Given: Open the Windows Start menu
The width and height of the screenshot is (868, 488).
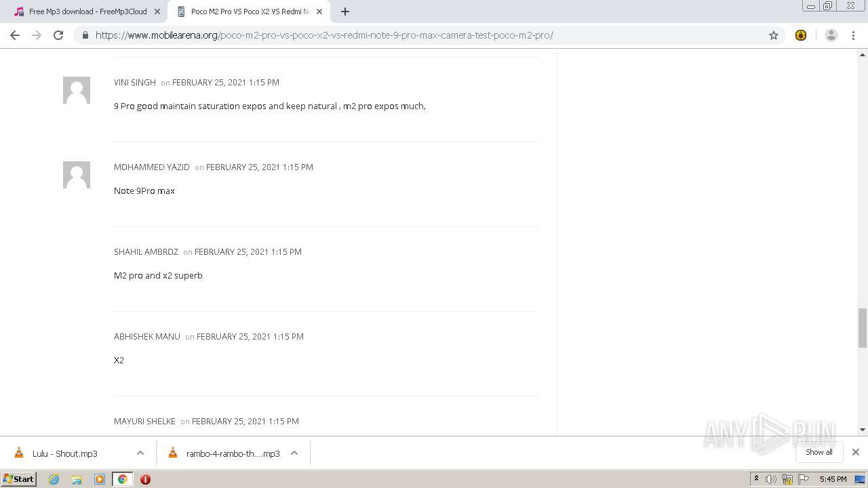Looking at the screenshot, I should click(19, 479).
